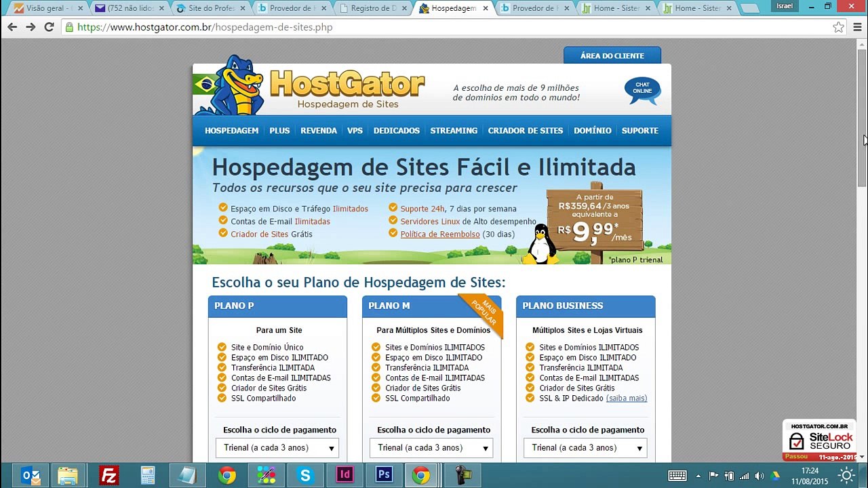Open the Criador de Sites link
This screenshot has width=868, height=488.
coord(260,235)
